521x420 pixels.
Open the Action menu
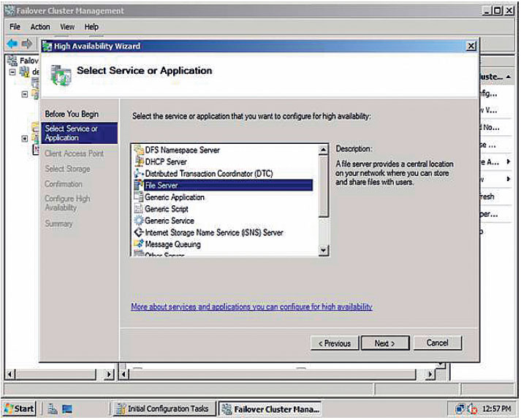[x=40, y=27]
